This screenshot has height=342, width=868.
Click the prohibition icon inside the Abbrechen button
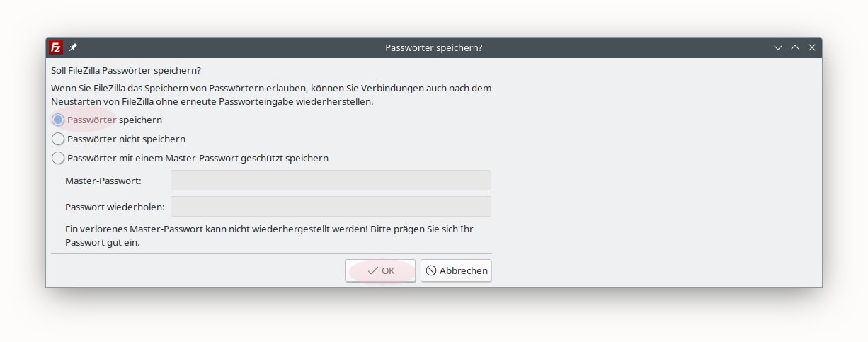coord(430,270)
